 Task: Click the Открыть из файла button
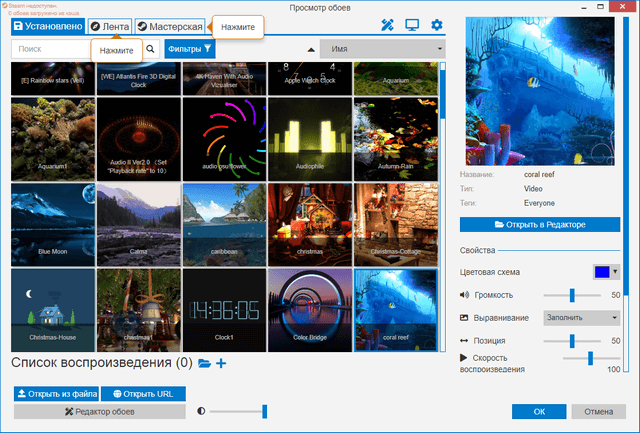tap(56, 394)
